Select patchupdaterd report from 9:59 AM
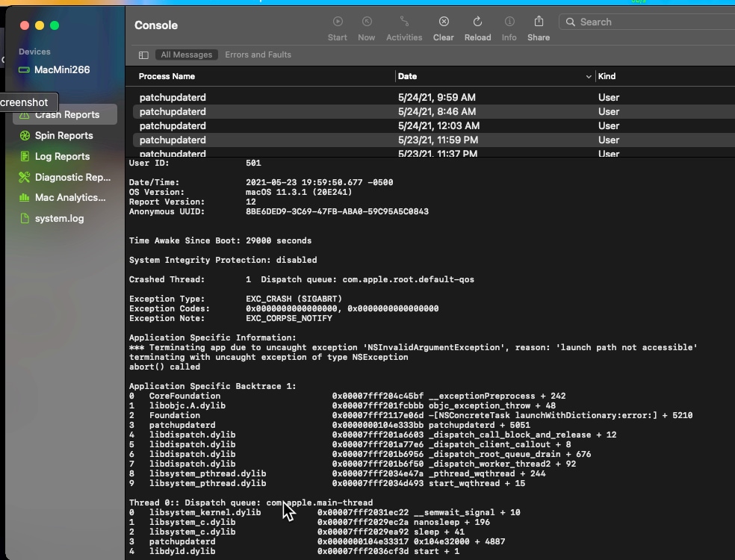The width and height of the screenshot is (735, 560). click(433, 98)
